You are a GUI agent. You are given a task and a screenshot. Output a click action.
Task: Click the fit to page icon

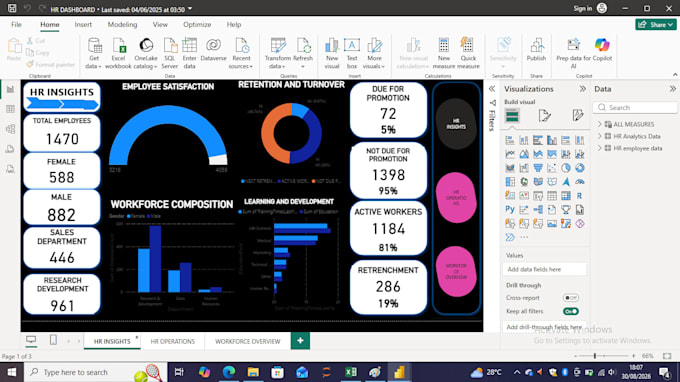667,356
